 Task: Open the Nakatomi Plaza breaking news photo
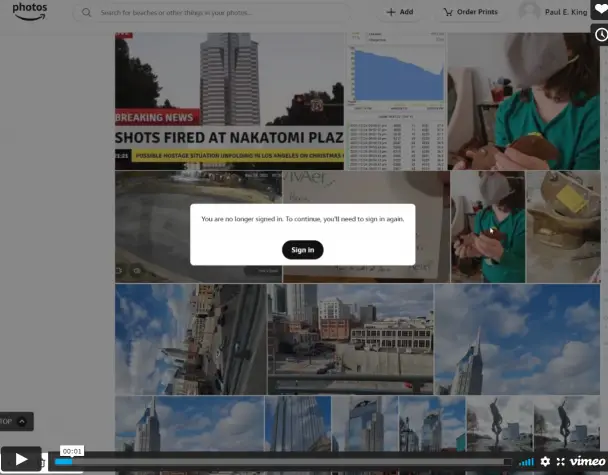[229, 101]
